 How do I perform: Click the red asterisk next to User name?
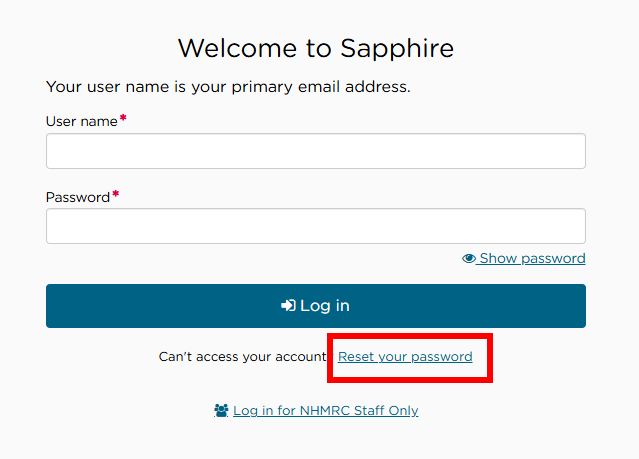pos(124,119)
